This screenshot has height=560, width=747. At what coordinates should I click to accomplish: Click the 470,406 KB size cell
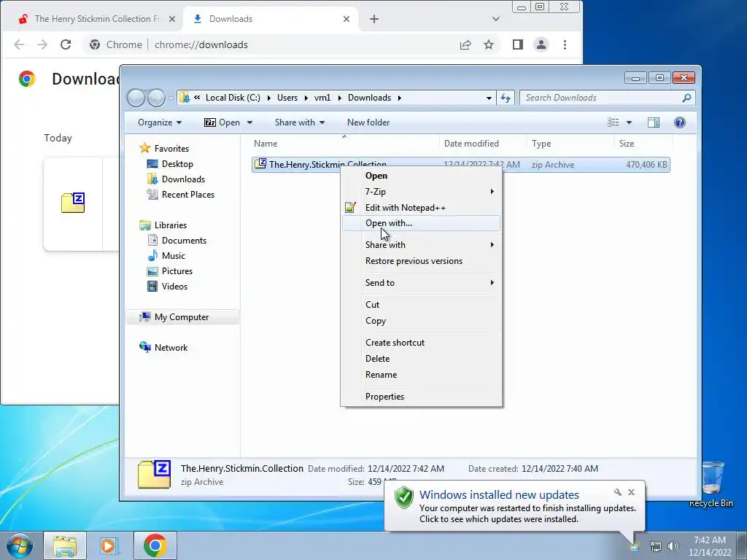[646, 165]
